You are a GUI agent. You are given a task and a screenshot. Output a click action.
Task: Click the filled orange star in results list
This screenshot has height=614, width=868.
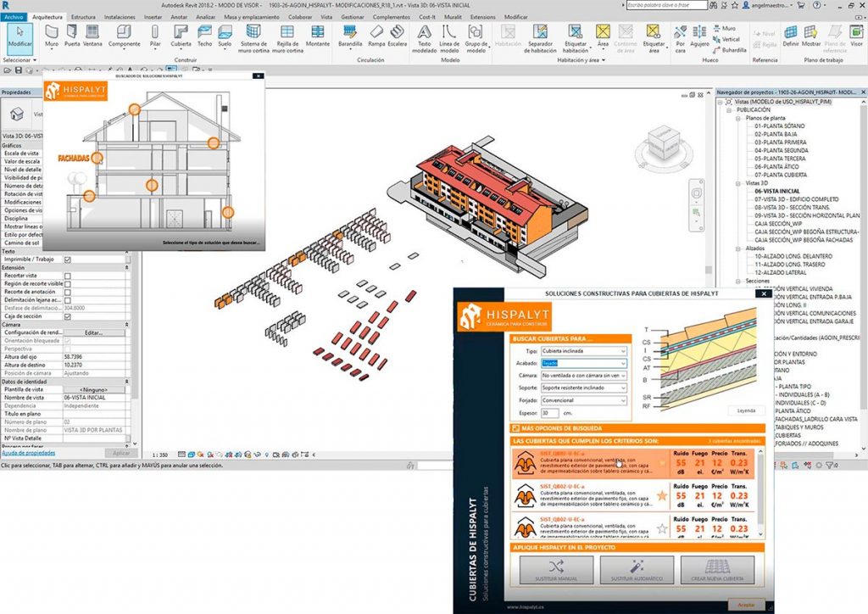662,496
